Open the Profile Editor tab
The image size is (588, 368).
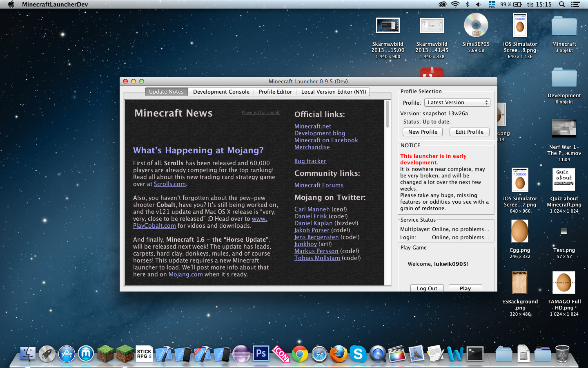(275, 92)
